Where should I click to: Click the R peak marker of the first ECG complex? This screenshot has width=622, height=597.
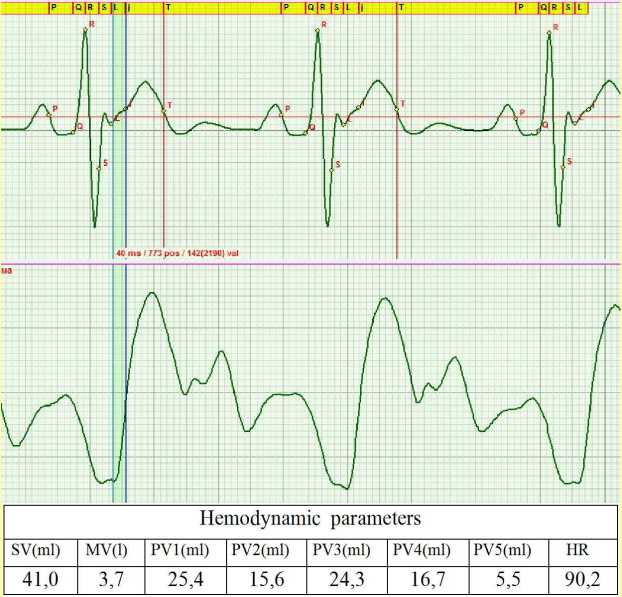pyautogui.click(x=85, y=29)
